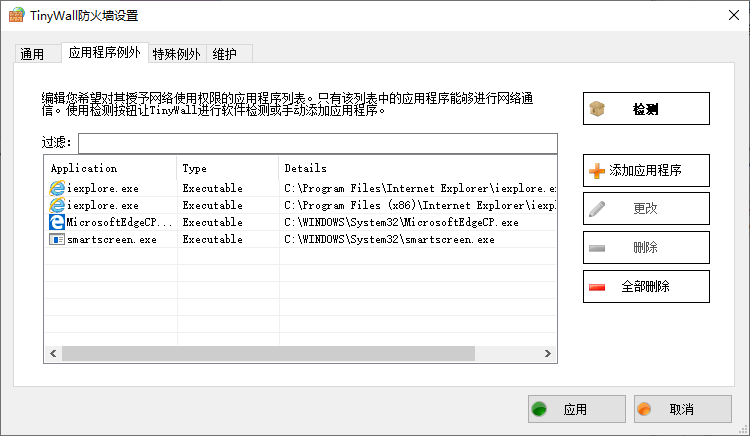Click the 更改 button text

coord(645,208)
